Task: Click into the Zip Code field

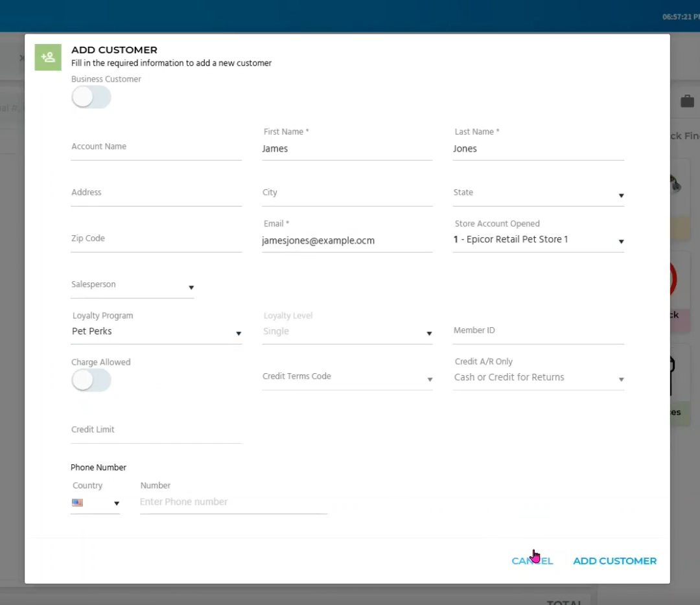Action: (156, 240)
